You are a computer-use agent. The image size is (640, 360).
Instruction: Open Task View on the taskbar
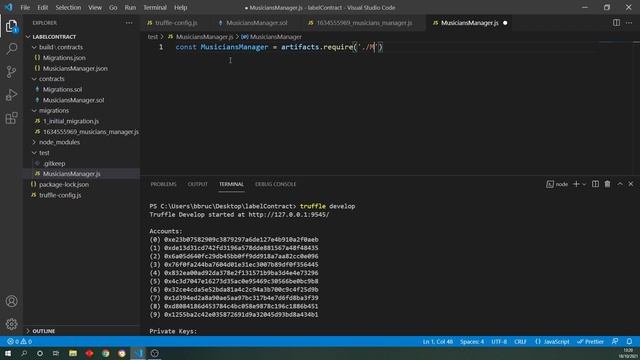point(56,353)
